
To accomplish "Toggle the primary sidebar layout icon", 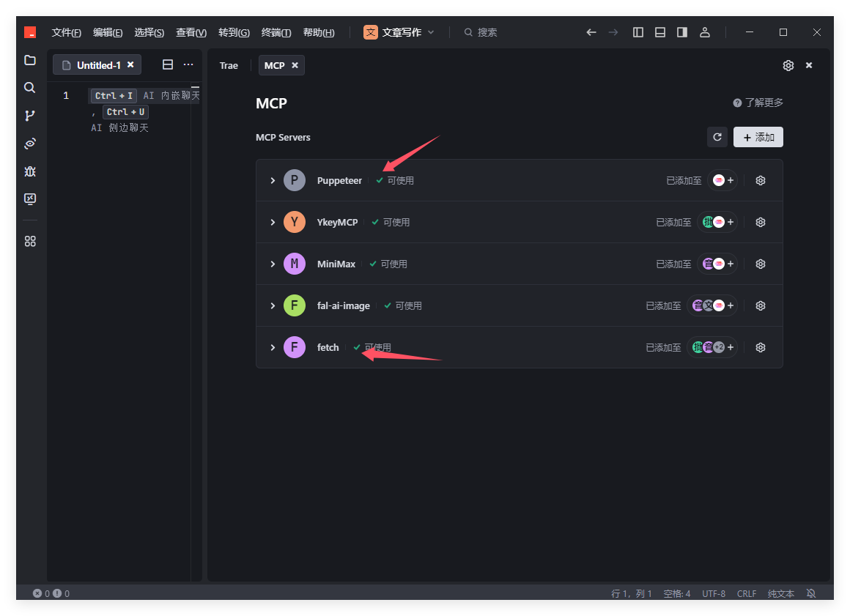I will [638, 32].
